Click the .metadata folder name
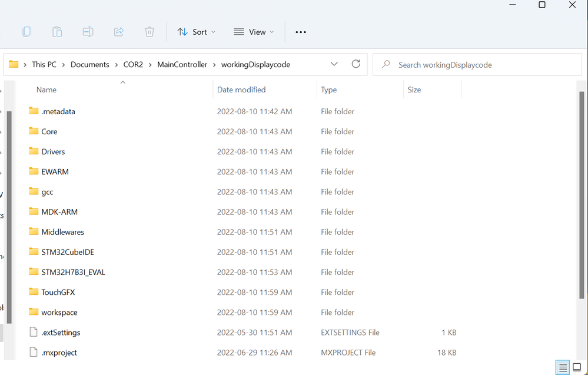 (58, 111)
